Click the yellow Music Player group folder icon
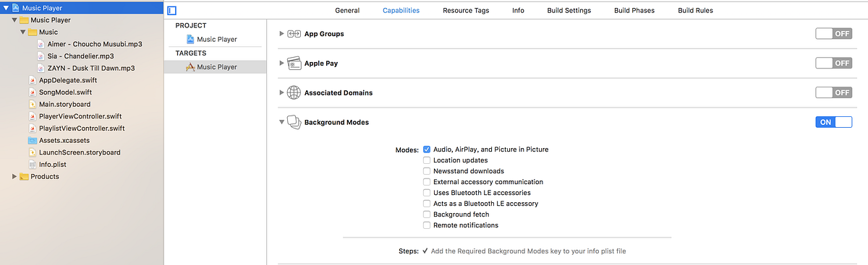Screen dimensions: 868x265 click(24, 20)
